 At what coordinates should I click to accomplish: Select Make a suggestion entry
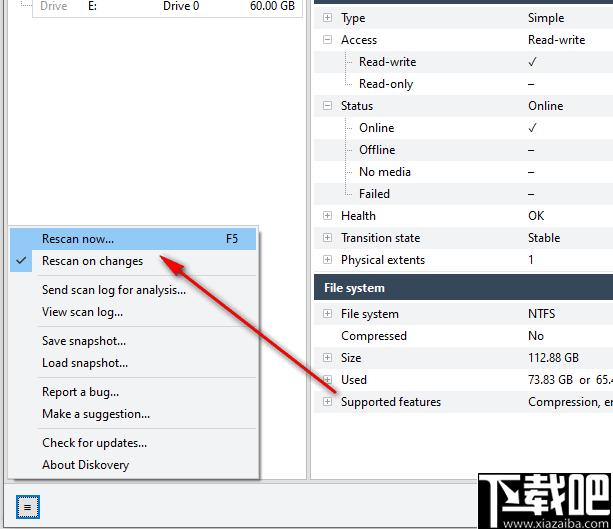click(133, 414)
